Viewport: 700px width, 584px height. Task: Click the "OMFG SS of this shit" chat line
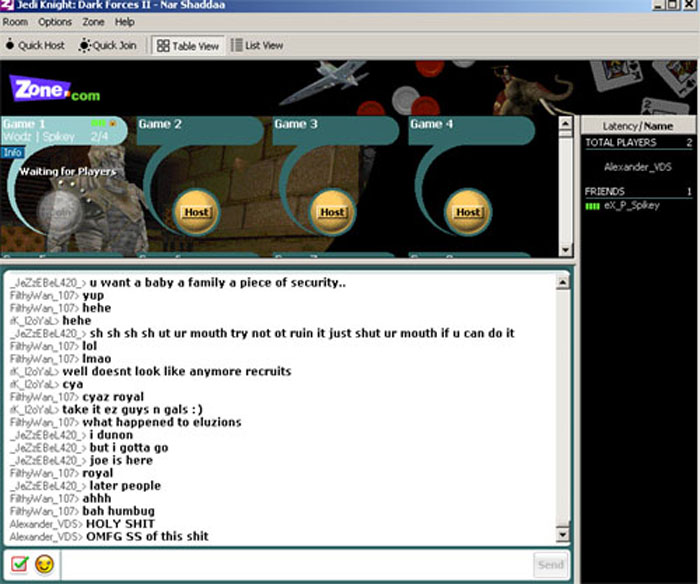click(x=147, y=536)
